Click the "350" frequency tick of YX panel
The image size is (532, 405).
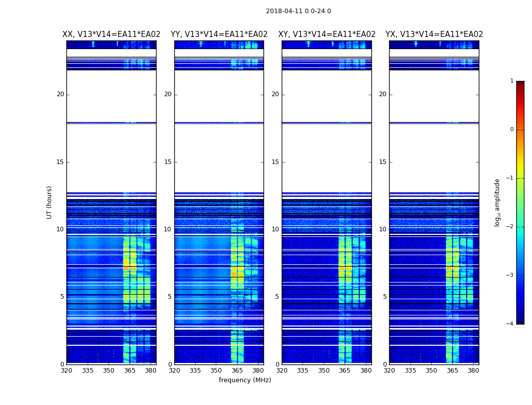pyautogui.click(x=431, y=371)
